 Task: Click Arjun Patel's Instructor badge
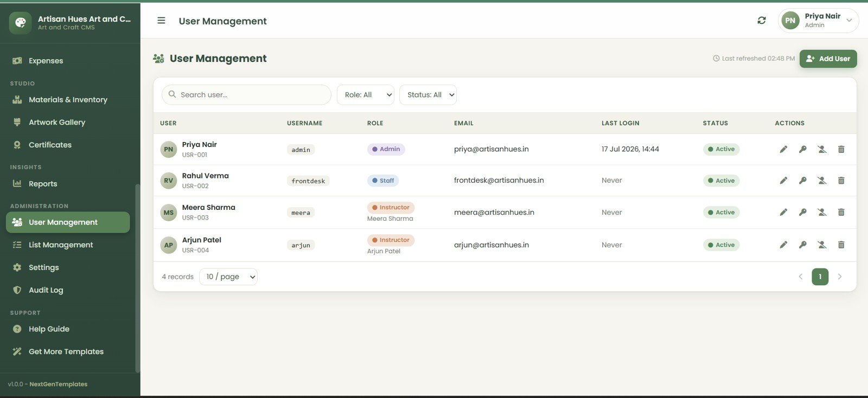(x=391, y=240)
